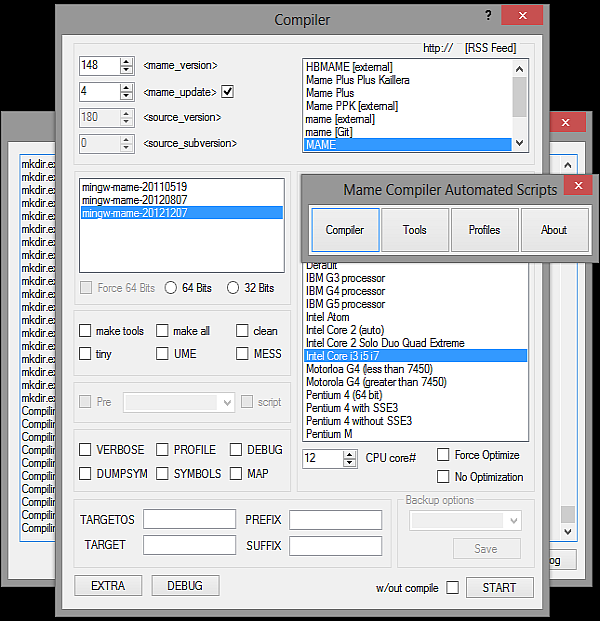Image resolution: width=600 pixels, height=621 pixels.
Task: Click the SUFFIX input field
Action: click(335, 546)
